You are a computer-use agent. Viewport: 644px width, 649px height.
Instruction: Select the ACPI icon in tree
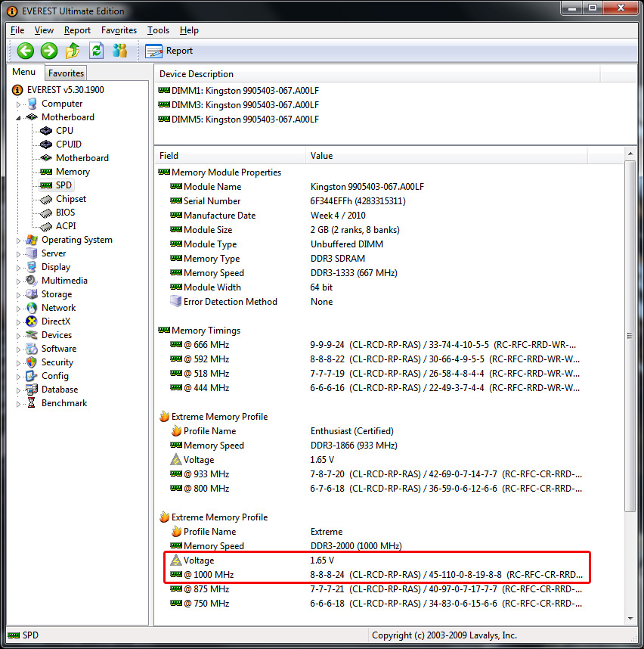pyautogui.click(x=46, y=227)
